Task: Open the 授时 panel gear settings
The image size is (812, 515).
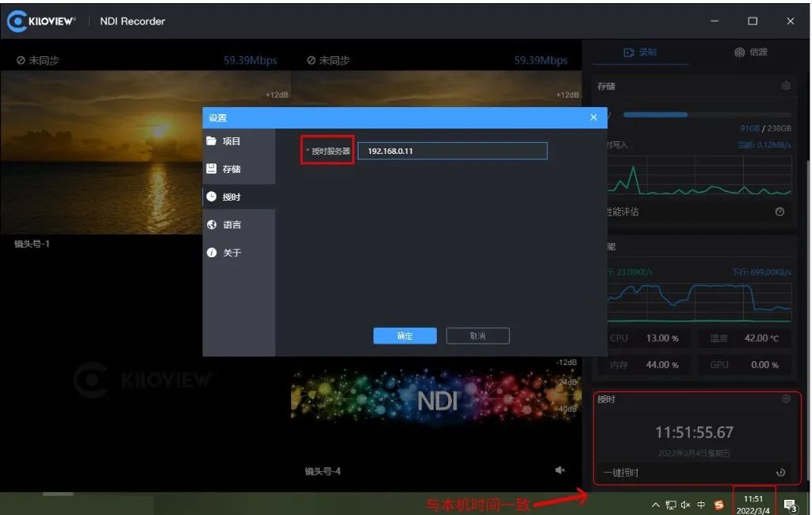Action: point(786,398)
